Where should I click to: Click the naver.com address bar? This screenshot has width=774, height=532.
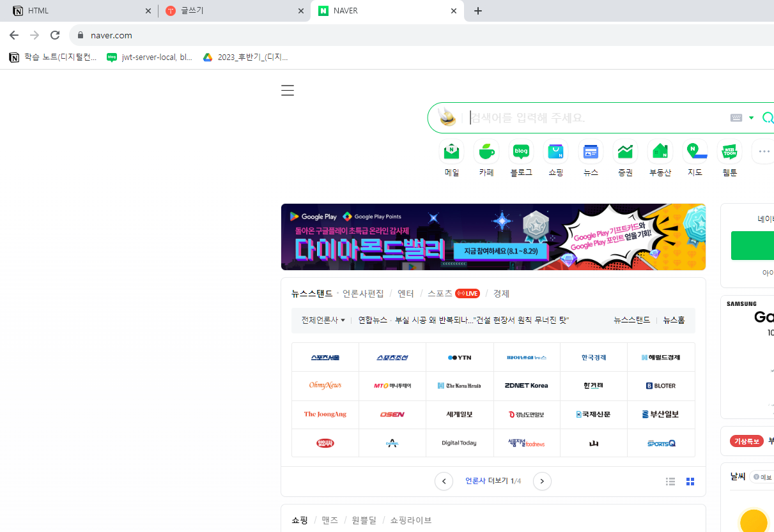[422, 35]
